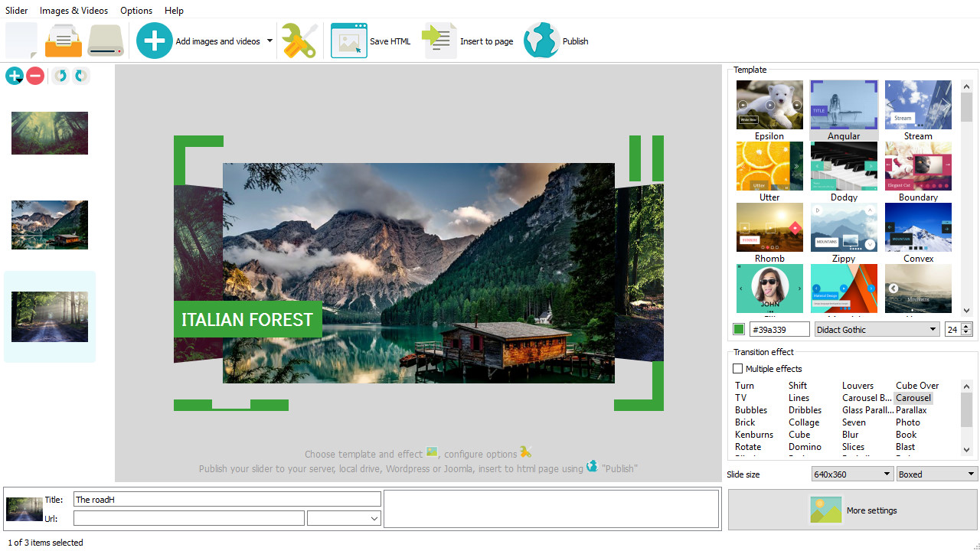
Task: Click the save to drive icon
Action: point(106,41)
